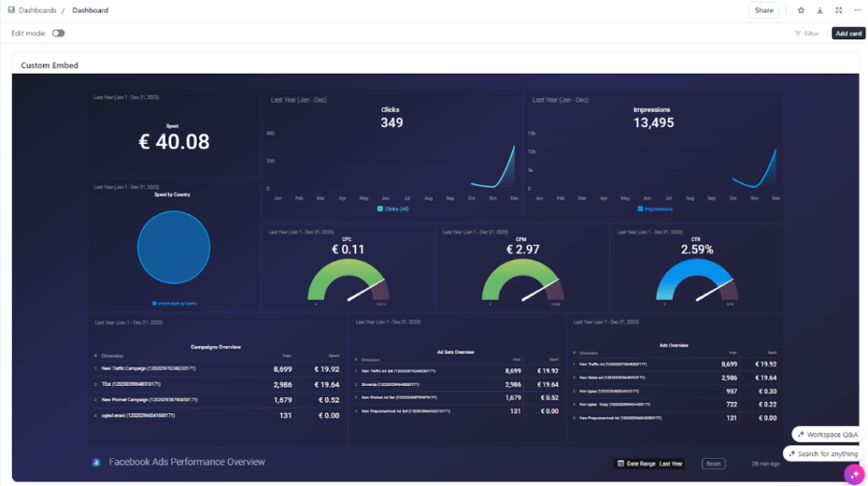Image resolution: width=868 pixels, height=486 pixels.
Task: Click the download icon in the header
Action: 820,10
